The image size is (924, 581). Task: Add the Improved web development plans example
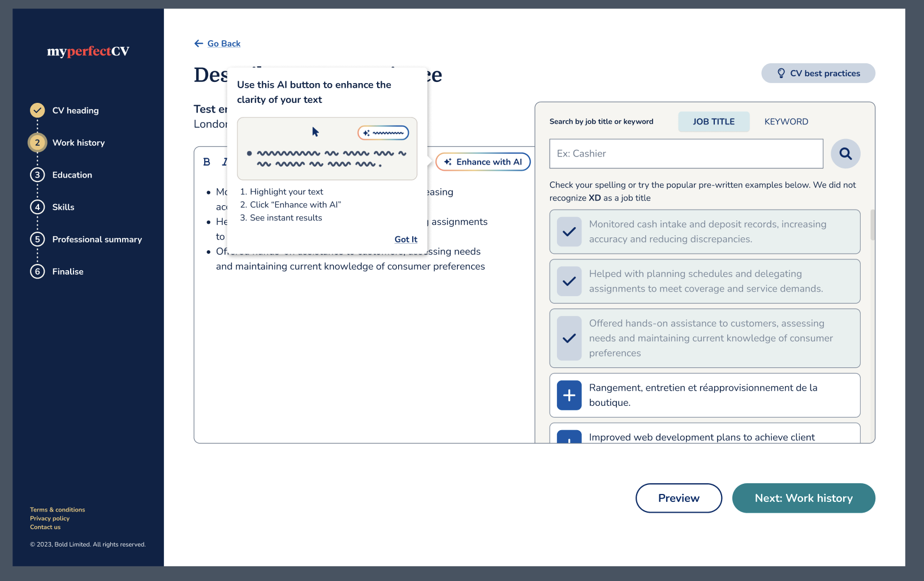(x=569, y=437)
